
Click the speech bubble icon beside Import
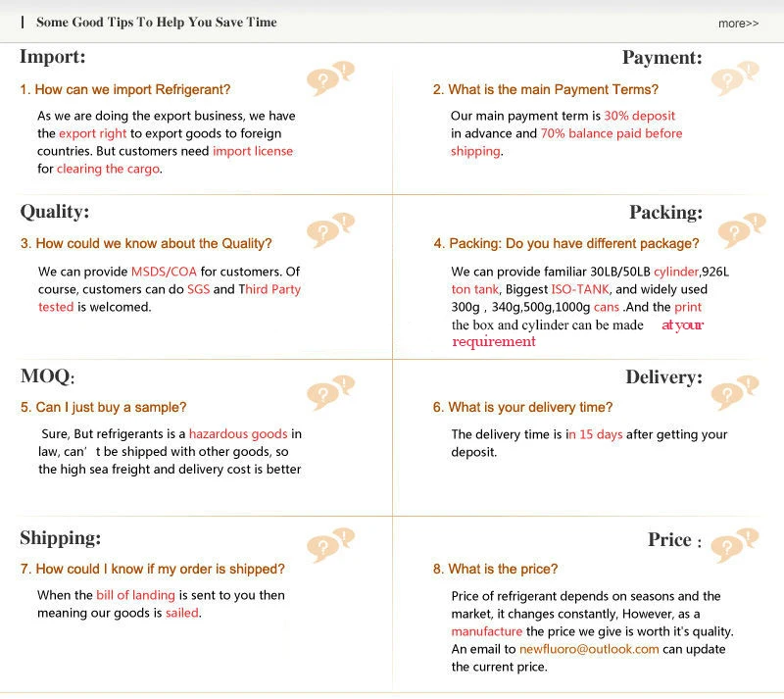(x=330, y=77)
